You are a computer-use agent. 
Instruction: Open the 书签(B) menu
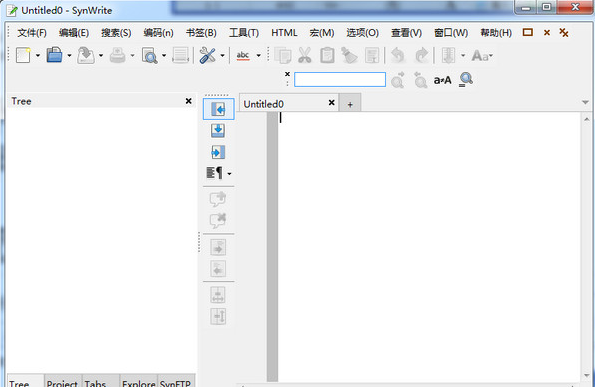tap(201, 33)
